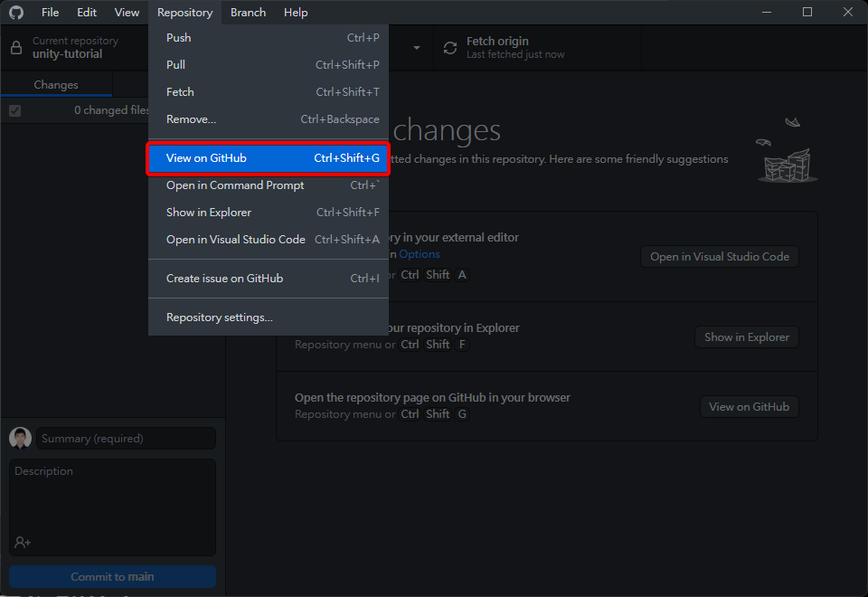Screen dimensions: 868x597
Task: Maximize the GitHub Desktop window
Action: tap(807, 12)
